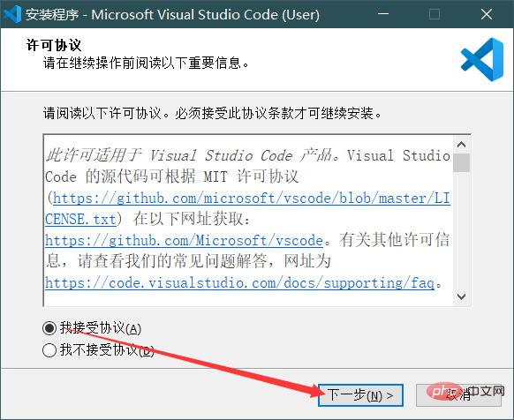Click the license text scrollbar thumb
Viewport: 514px width, 420px height.
[x=462, y=162]
